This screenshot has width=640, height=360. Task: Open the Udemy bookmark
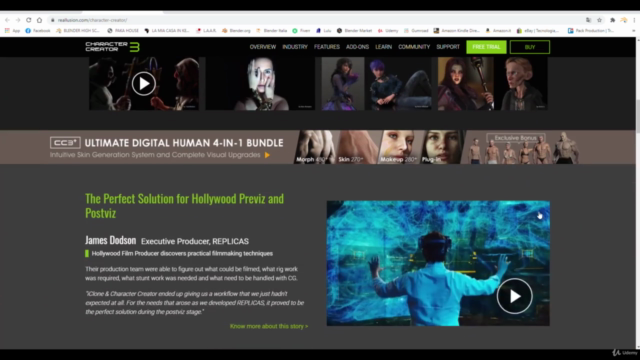(388, 31)
